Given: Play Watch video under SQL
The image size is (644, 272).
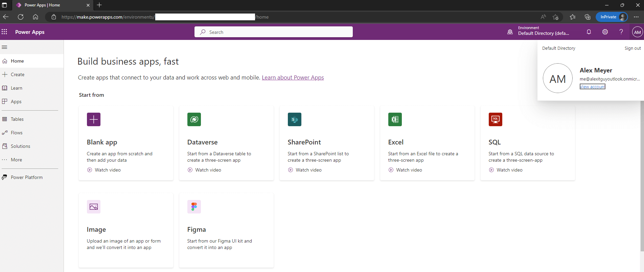Looking at the screenshot, I should 506,170.
